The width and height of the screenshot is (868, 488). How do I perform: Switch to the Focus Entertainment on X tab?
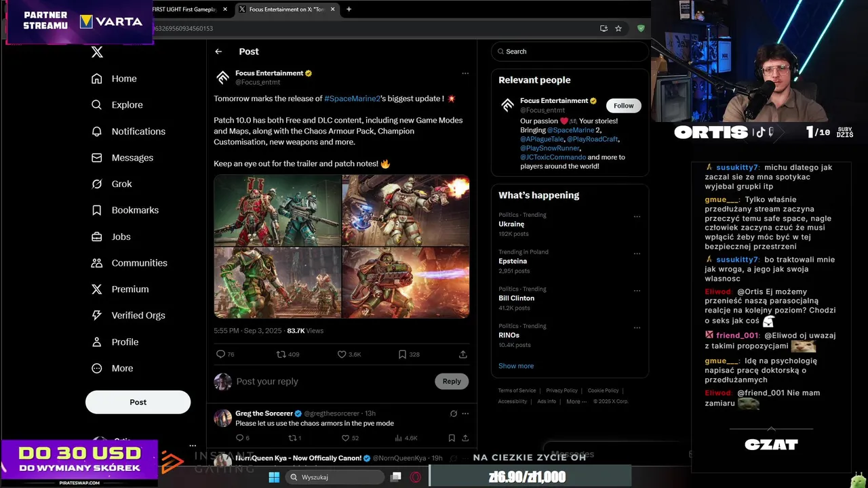(287, 9)
